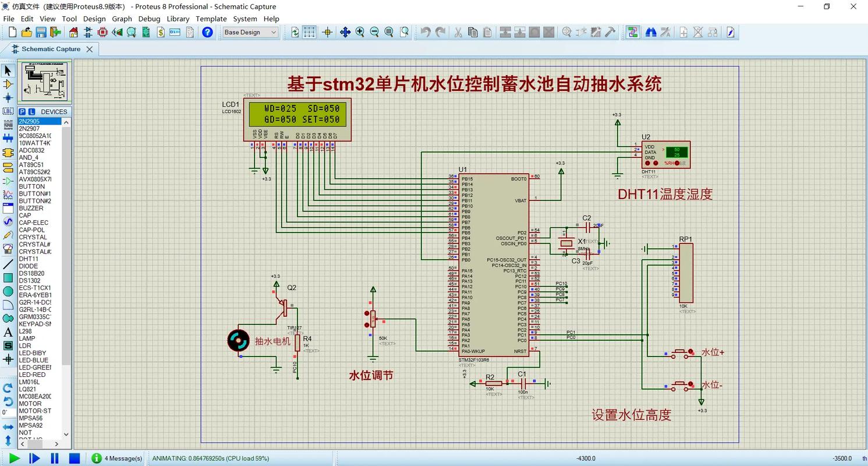Toggle the wire autorouter button
Screen dimensions: 868x466
coord(633,33)
